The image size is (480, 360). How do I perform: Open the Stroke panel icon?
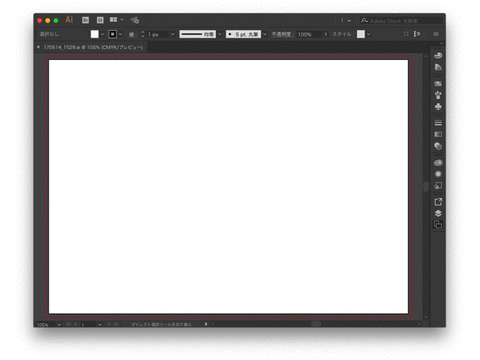[438, 123]
